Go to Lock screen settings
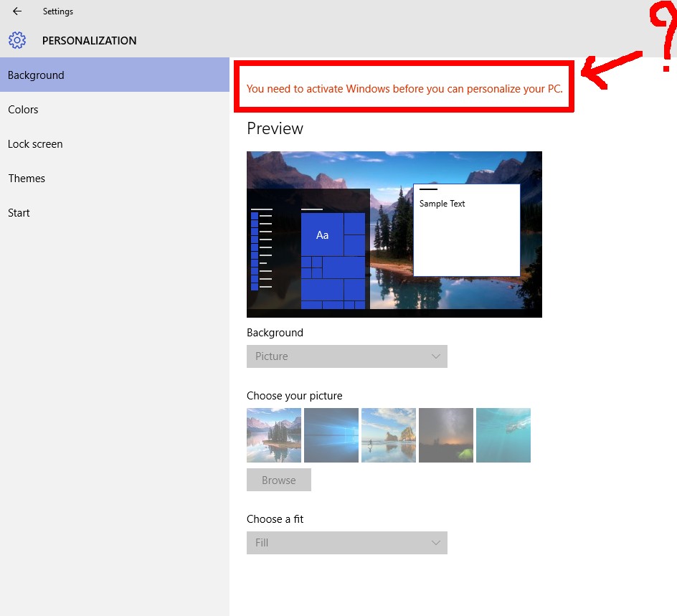Viewport: 677px width, 616px height. [x=35, y=144]
